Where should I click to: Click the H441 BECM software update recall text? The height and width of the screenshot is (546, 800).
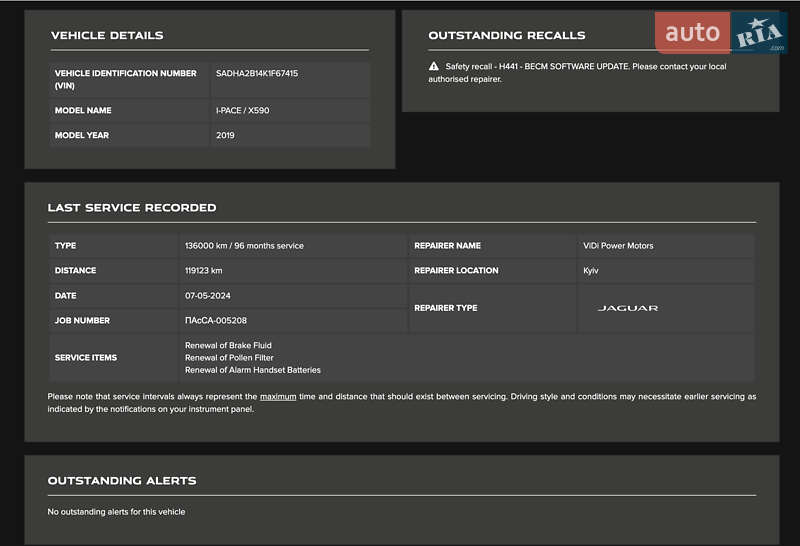586,67
